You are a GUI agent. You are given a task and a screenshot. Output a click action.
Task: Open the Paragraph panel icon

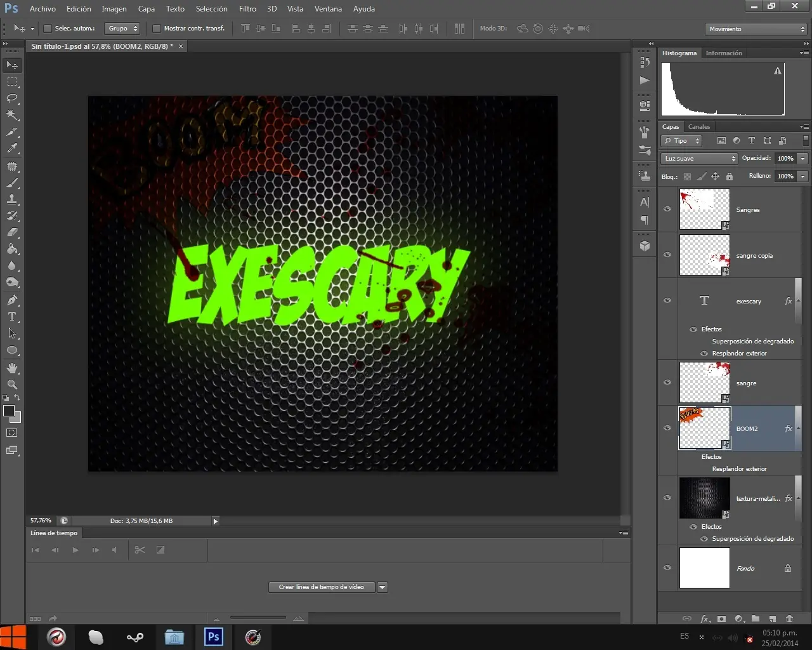645,220
